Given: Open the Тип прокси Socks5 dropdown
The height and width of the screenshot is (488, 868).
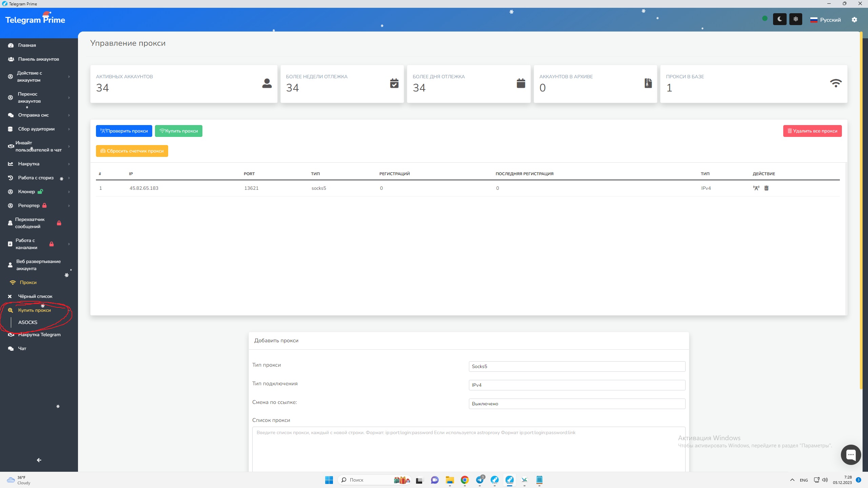Looking at the screenshot, I should pyautogui.click(x=577, y=366).
